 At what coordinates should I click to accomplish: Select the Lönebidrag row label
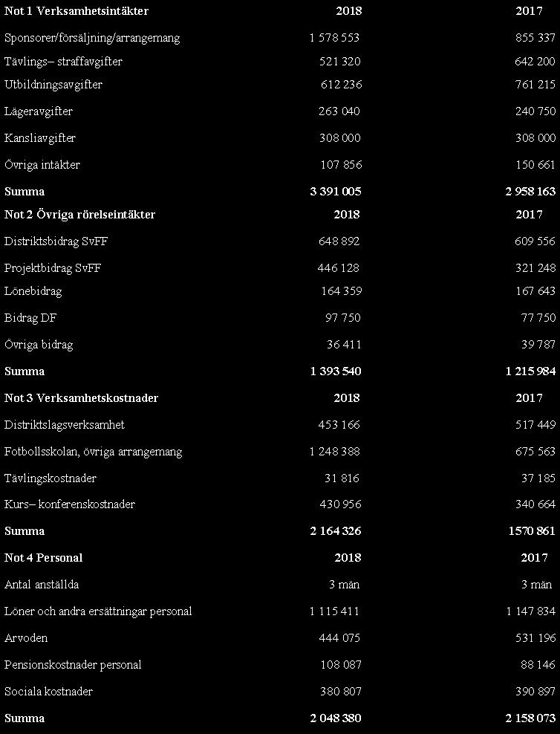[33, 291]
